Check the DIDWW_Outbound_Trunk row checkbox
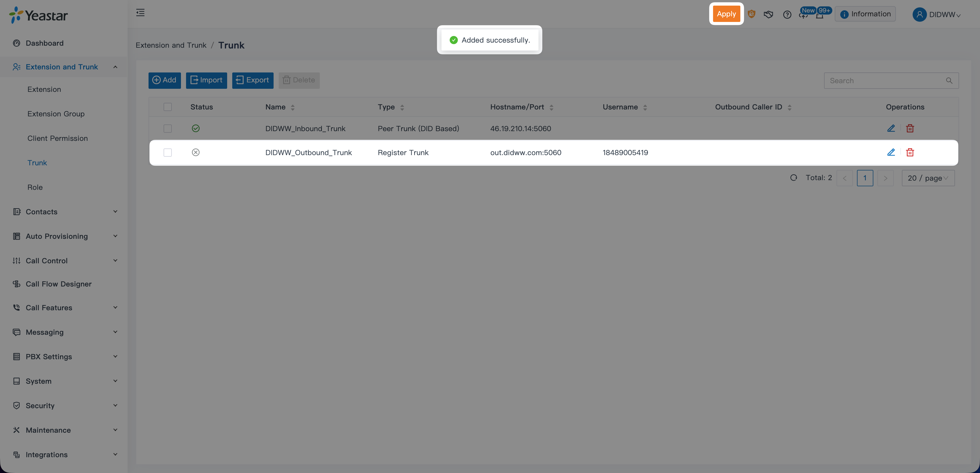Screen dimensions: 980x473 pyautogui.click(x=167, y=153)
